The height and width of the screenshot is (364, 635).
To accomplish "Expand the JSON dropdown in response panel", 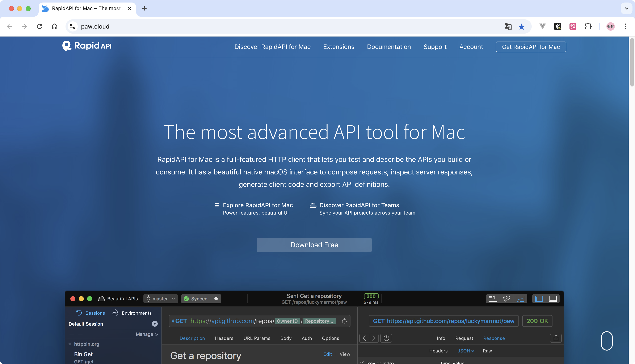I will point(465,351).
